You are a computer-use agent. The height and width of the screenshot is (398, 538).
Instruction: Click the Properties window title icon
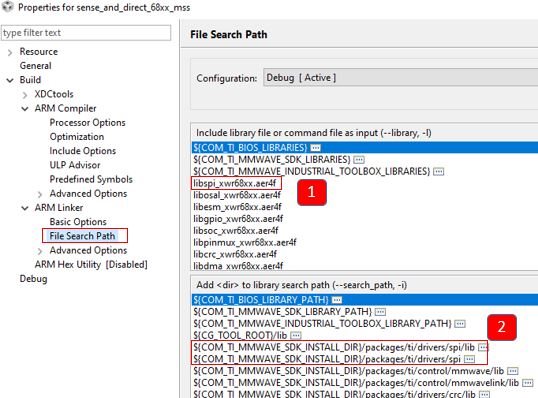(8, 7)
